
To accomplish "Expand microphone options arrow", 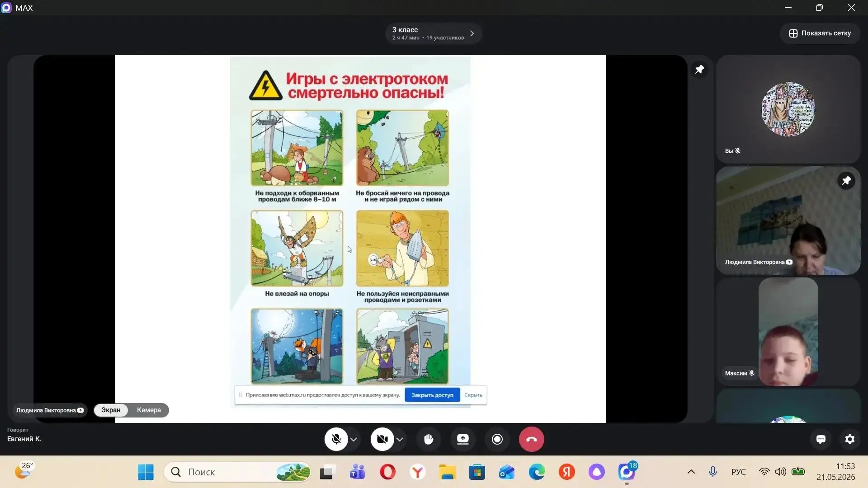I will click(354, 439).
